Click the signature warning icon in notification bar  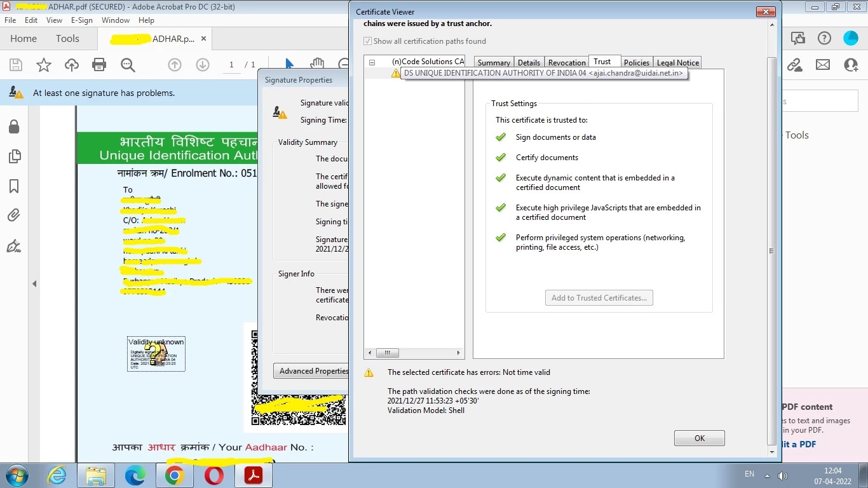17,93
